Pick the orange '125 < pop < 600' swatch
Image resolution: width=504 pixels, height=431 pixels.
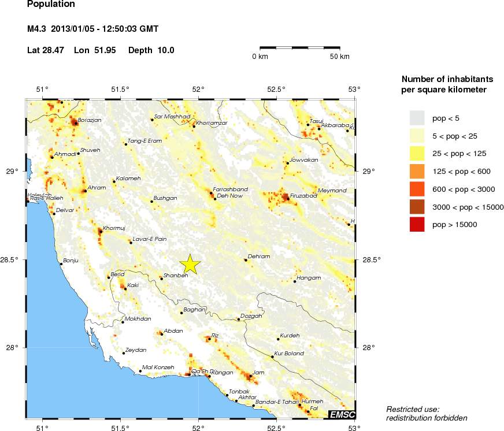417,172
